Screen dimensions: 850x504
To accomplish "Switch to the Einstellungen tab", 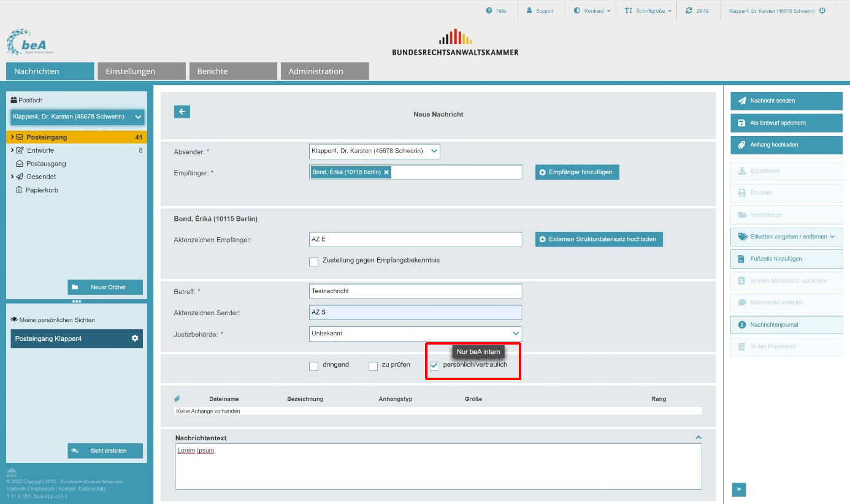I will pyautogui.click(x=142, y=71).
